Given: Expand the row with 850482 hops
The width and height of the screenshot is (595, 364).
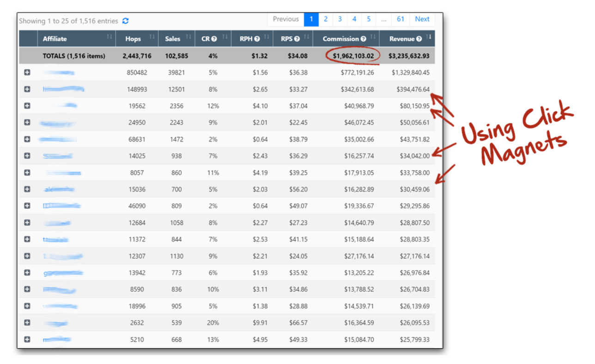Looking at the screenshot, I should click(27, 73).
